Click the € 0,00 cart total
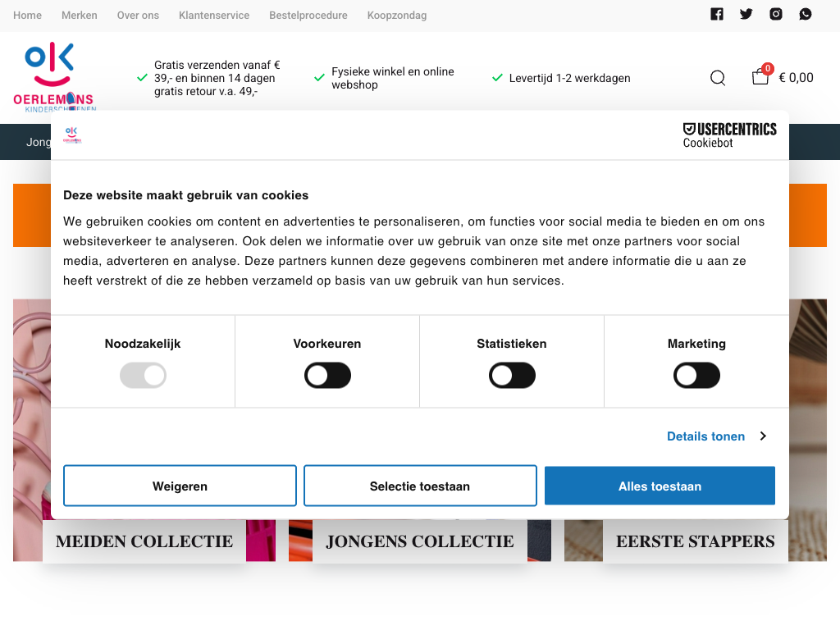840x630 pixels. (x=796, y=78)
